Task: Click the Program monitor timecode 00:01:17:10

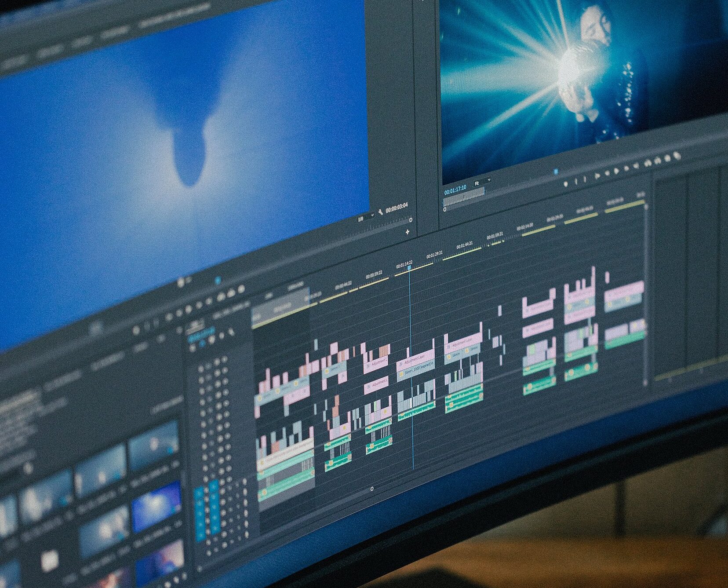Action: [x=455, y=190]
